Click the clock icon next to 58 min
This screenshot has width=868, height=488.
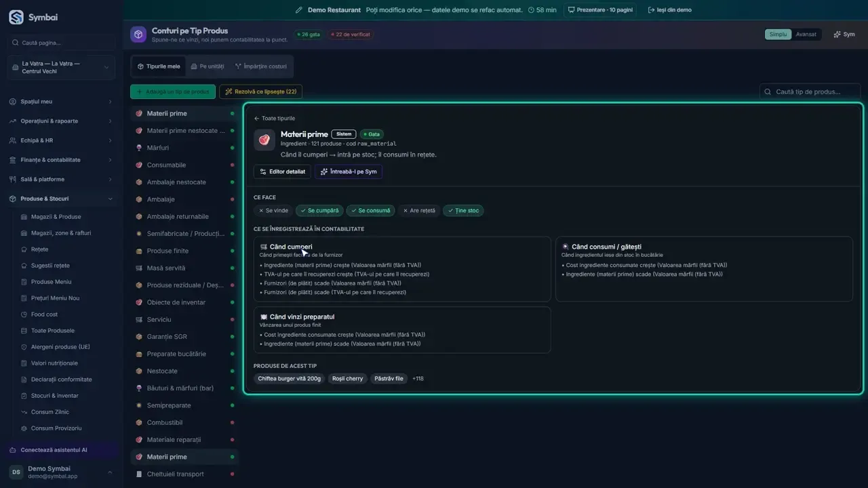pyautogui.click(x=531, y=10)
